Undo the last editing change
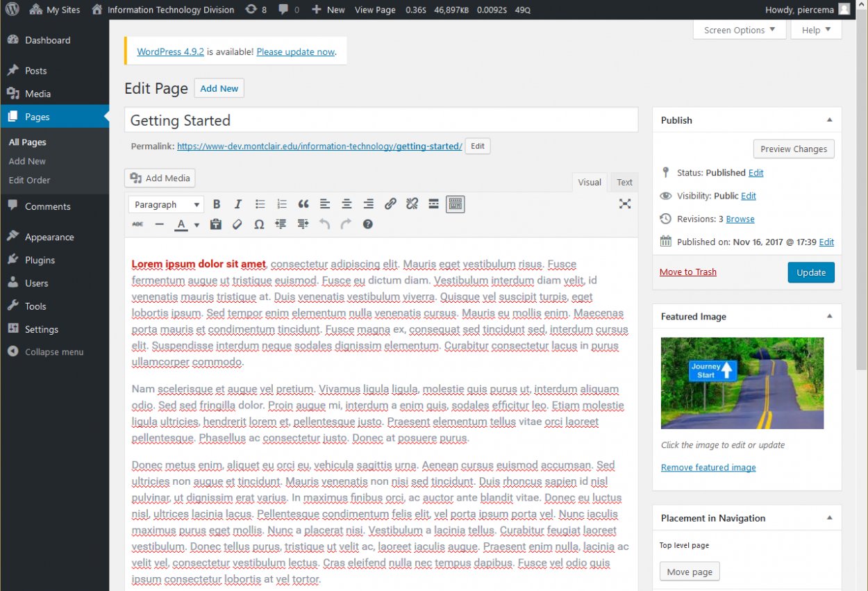Viewport: 868px width, 591px height. click(x=324, y=224)
